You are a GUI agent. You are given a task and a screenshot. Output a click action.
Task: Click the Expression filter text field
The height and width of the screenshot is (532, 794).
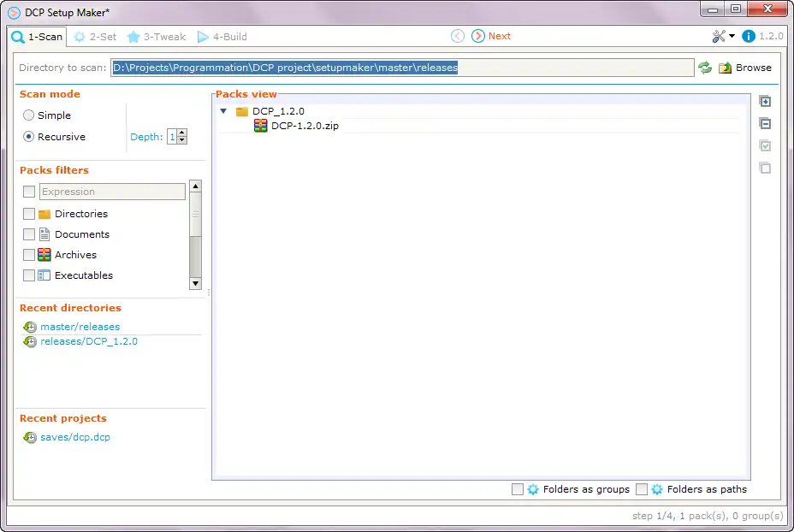(x=112, y=192)
